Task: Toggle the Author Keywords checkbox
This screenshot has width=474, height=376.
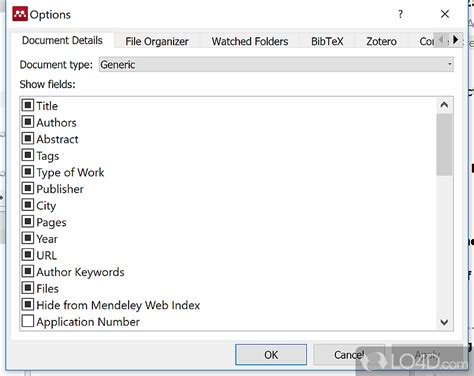Action: [28, 271]
